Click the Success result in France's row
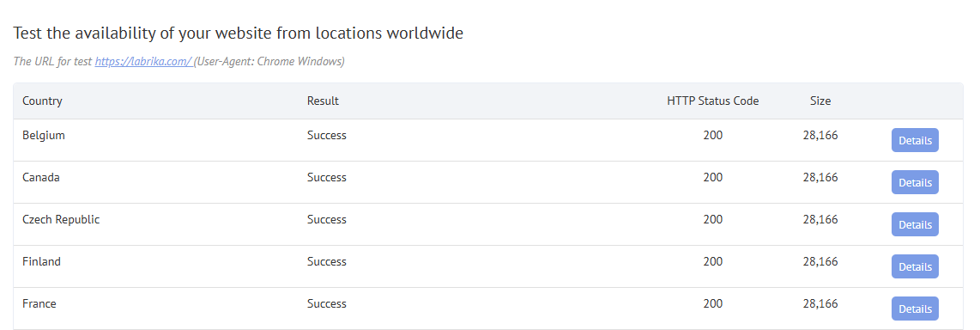This screenshot has height=330, width=980. coord(326,303)
